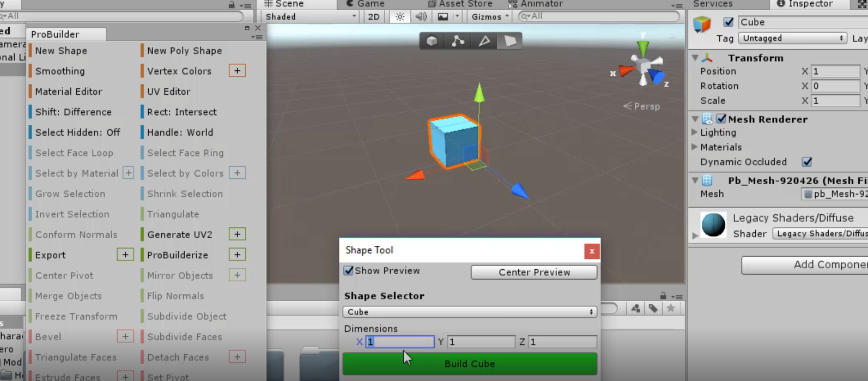
Task: Toggle Project panel lock icon
Action: pos(663,296)
